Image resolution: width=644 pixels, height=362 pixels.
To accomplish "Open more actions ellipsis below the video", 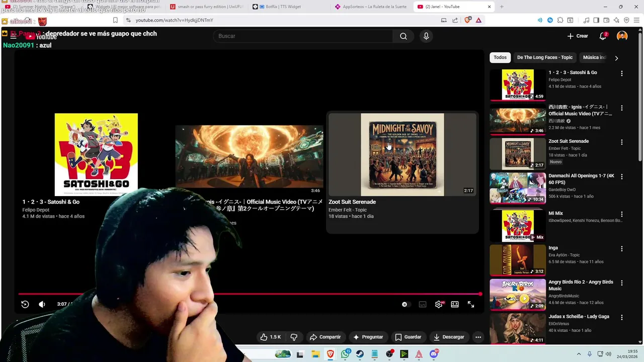I will (x=478, y=337).
